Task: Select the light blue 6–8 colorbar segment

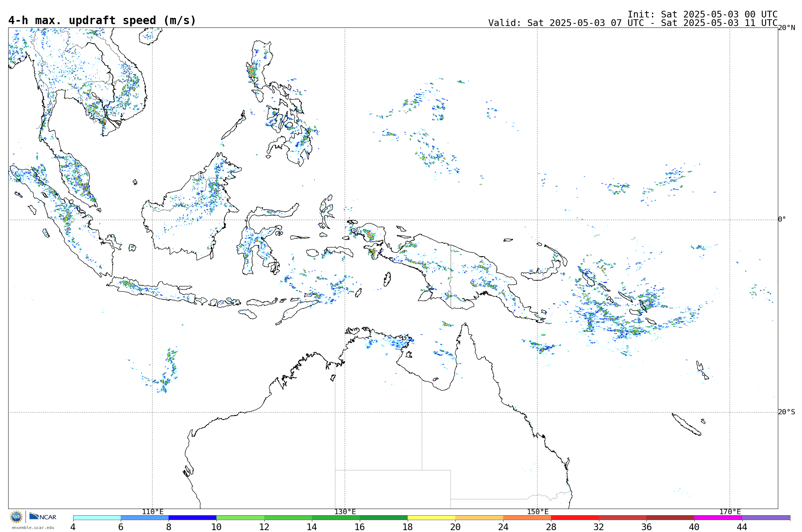Action: (x=145, y=518)
